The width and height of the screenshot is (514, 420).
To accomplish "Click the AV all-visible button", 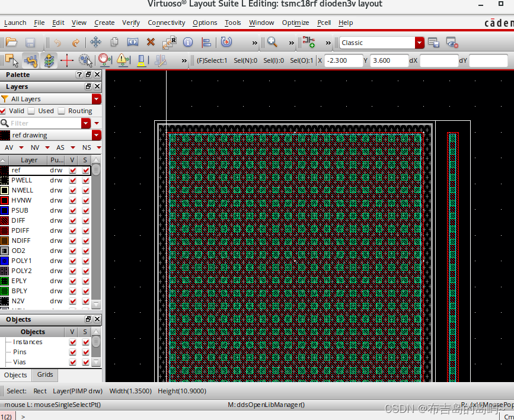I will 9,148.
